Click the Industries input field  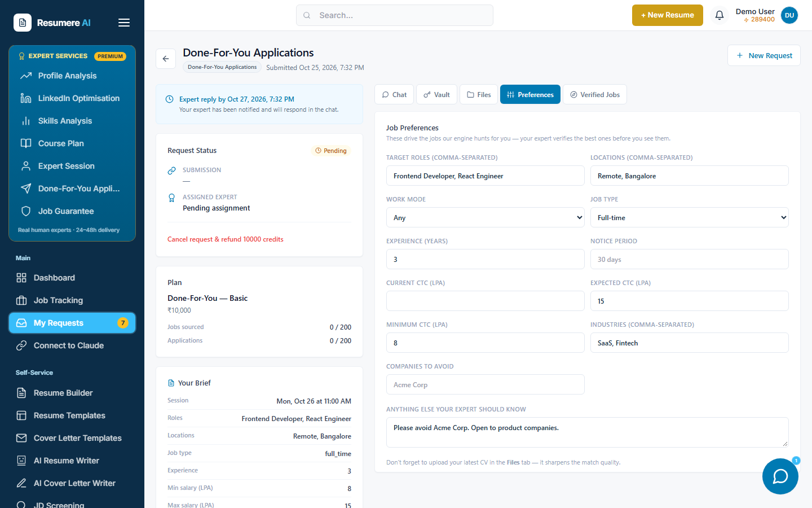pos(690,343)
